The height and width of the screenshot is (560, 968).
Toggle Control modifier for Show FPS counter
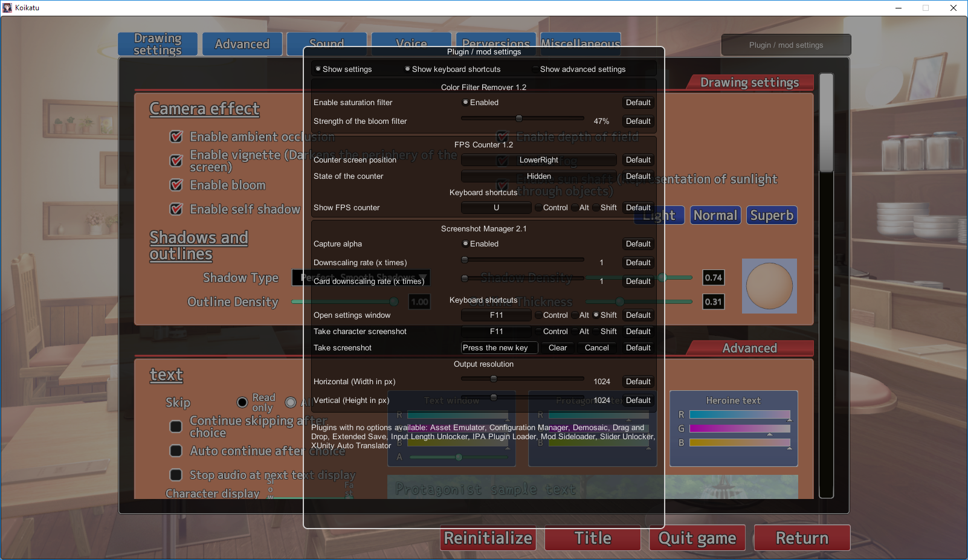(551, 208)
